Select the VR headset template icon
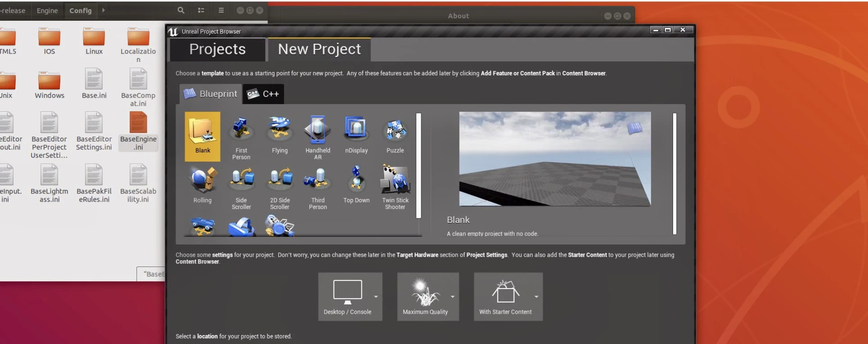The image size is (868, 344). (x=241, y=226)
